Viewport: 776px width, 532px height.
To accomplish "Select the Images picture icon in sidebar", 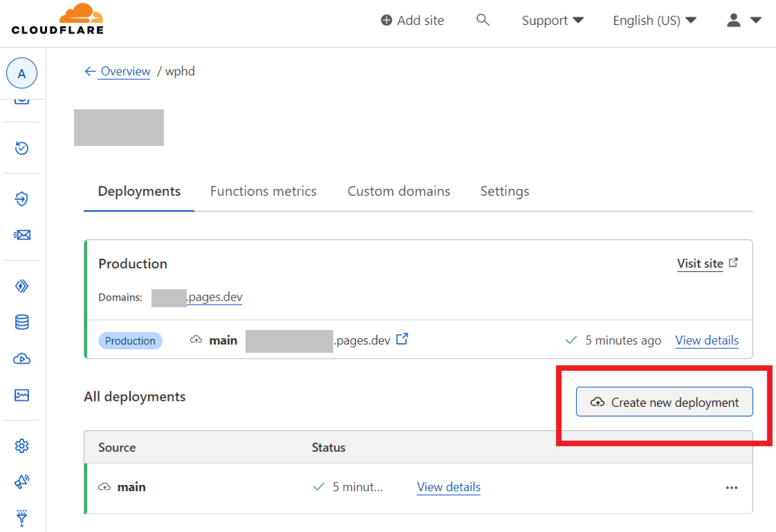I will pyautogui.click(x=22, y=395).
